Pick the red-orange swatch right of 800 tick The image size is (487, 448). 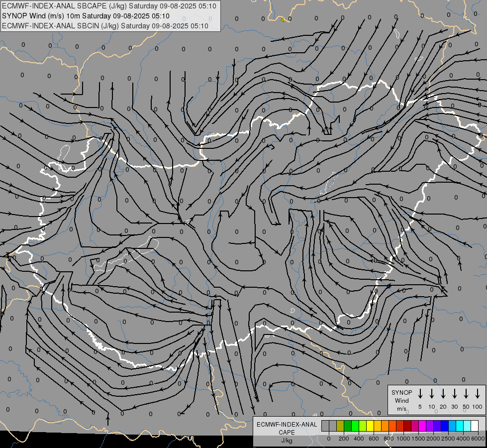click(392, 426)
